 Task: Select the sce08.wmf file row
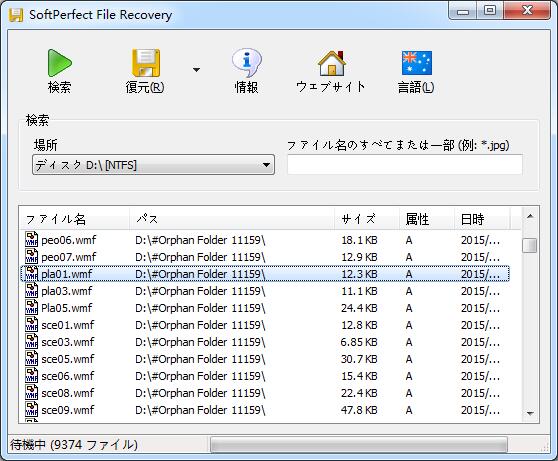coord(265,393)
